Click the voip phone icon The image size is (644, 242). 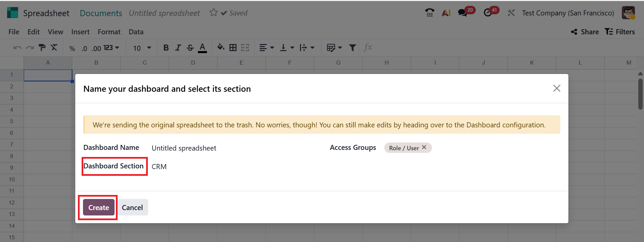coord(429,13)
